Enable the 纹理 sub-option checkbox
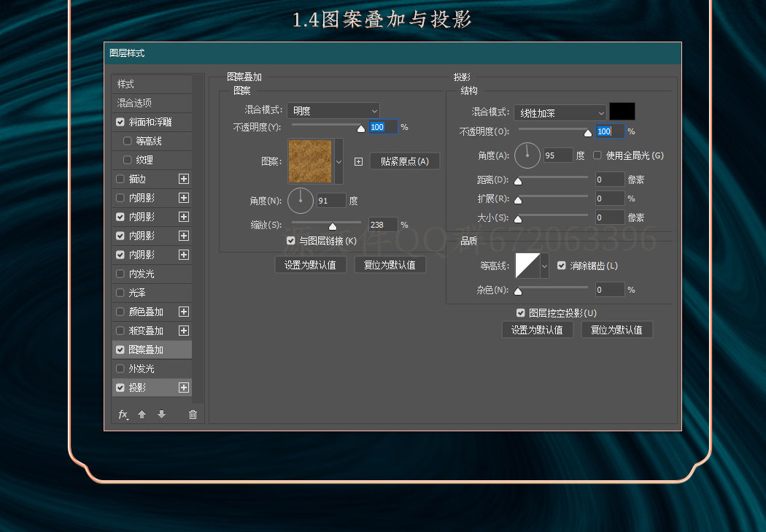Screen dimensions: 766x532 point(128,160)
